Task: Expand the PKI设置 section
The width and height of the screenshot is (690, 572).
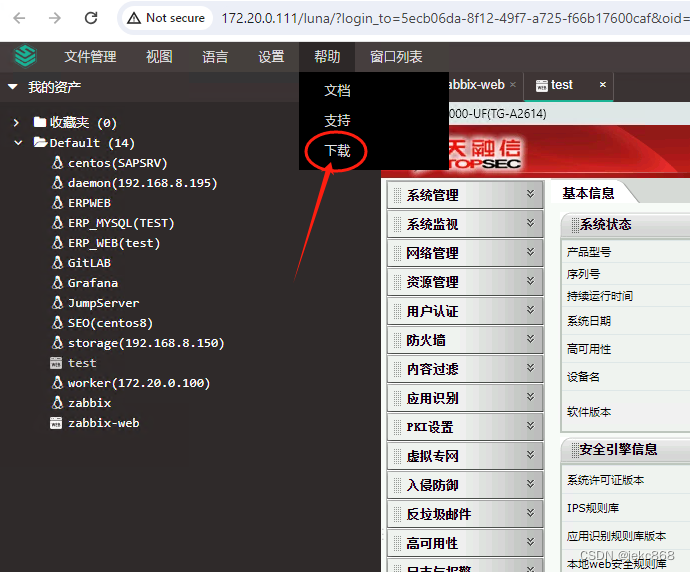Action: pos(465,427)
